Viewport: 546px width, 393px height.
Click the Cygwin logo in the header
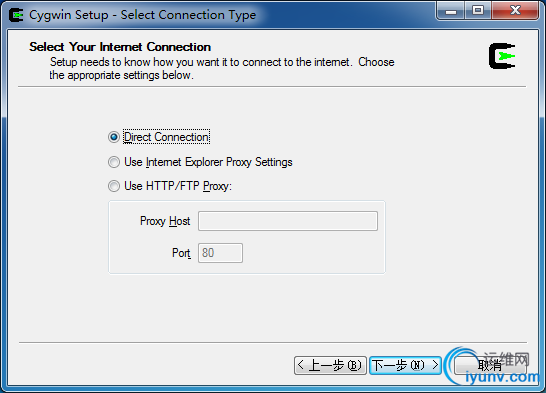click(502, 56)
